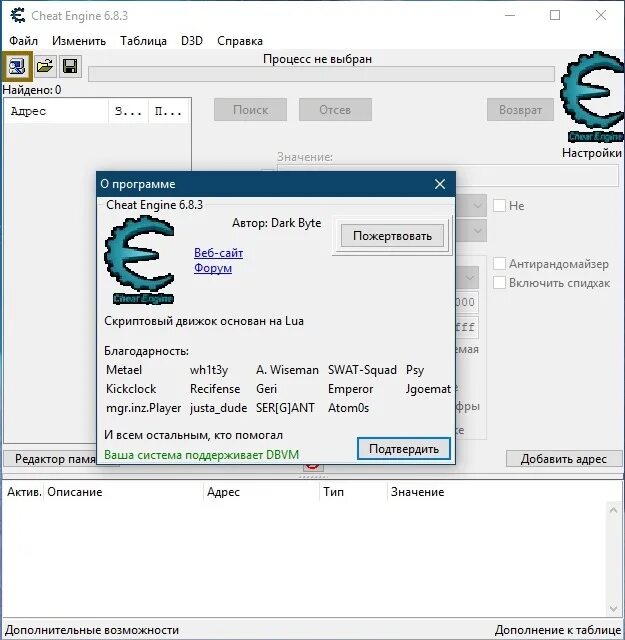Click the name Kickclock in credits
This screenshot has height=640, width=625.
[x=131, y=389]
